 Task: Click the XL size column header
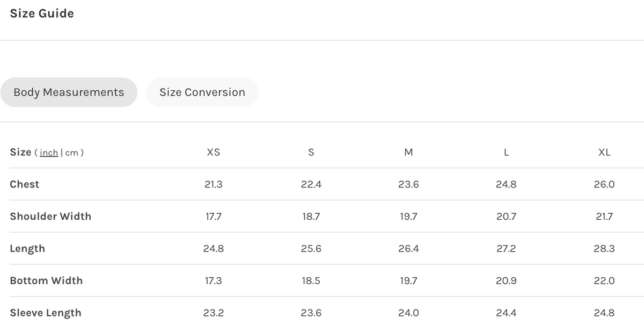pos(604,152)
